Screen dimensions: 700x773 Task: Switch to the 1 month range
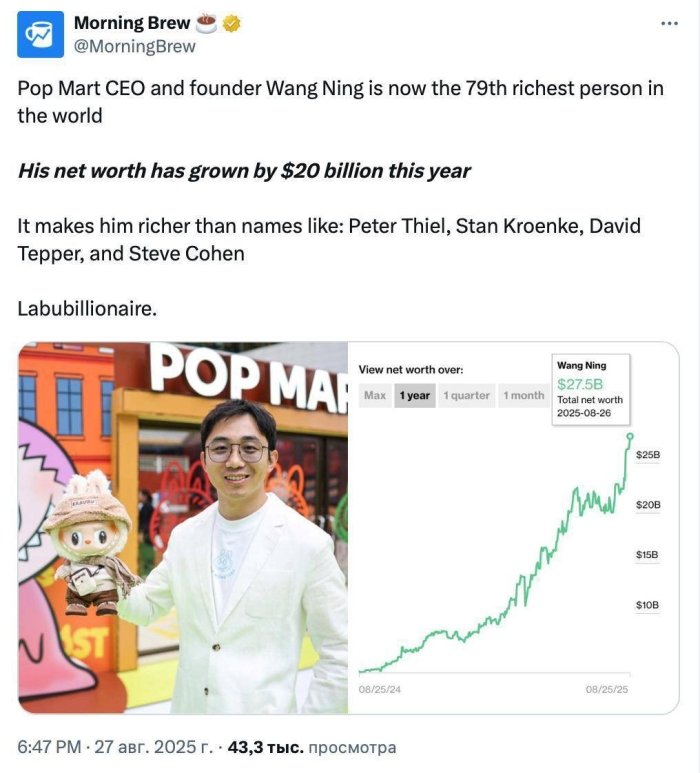tap(523, 395)
